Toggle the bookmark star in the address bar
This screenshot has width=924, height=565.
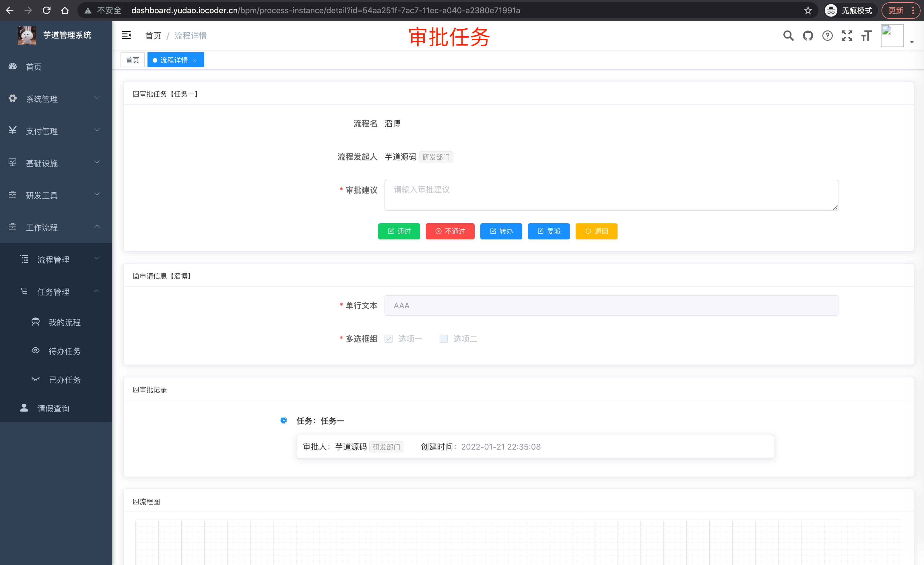tap(807, 10)
